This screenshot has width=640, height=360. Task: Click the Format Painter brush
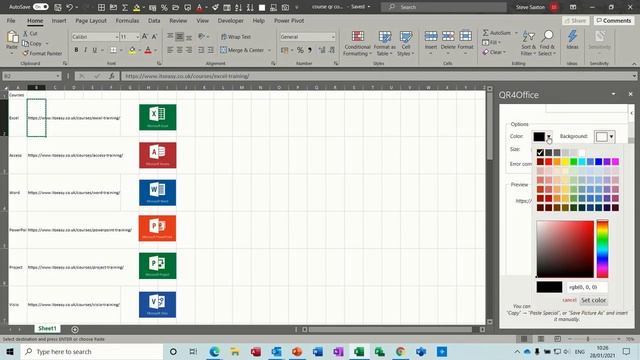click(42, 53)
